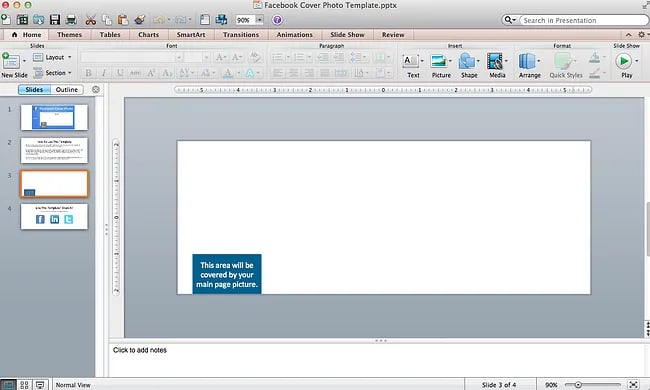
Task: Open the SmartArt ribbon tab
Action: pyautogui.click(x=191, y=35)
